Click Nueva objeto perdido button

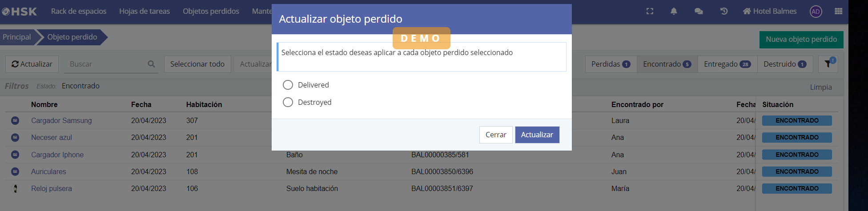801,40
